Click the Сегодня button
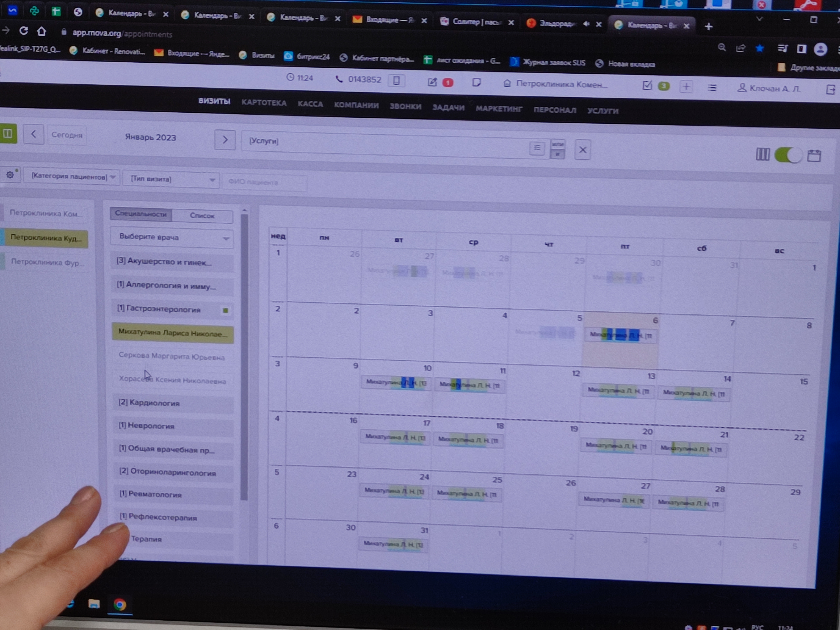This screenshot has height=630, width=840. [x=67, y=135]
